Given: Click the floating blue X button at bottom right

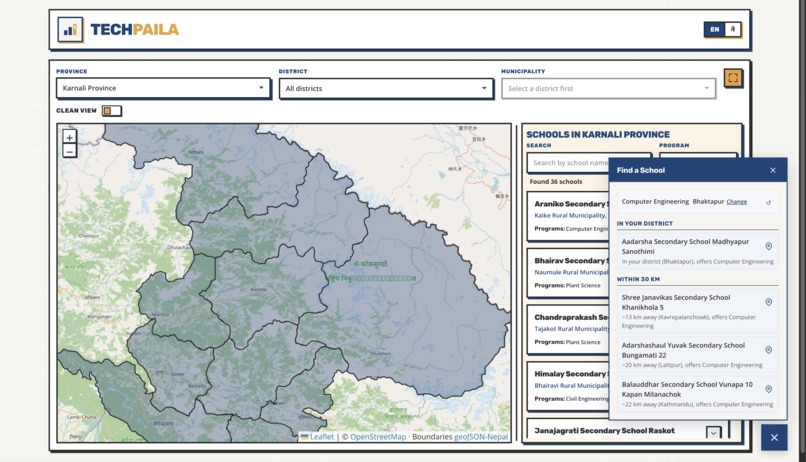Looking at the screenshot, I should [x=774, y=438].
